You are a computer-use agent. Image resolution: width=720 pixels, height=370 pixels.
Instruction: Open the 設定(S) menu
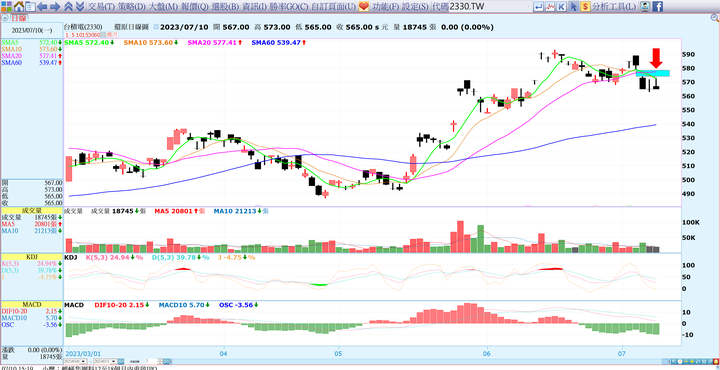point(416,6)
